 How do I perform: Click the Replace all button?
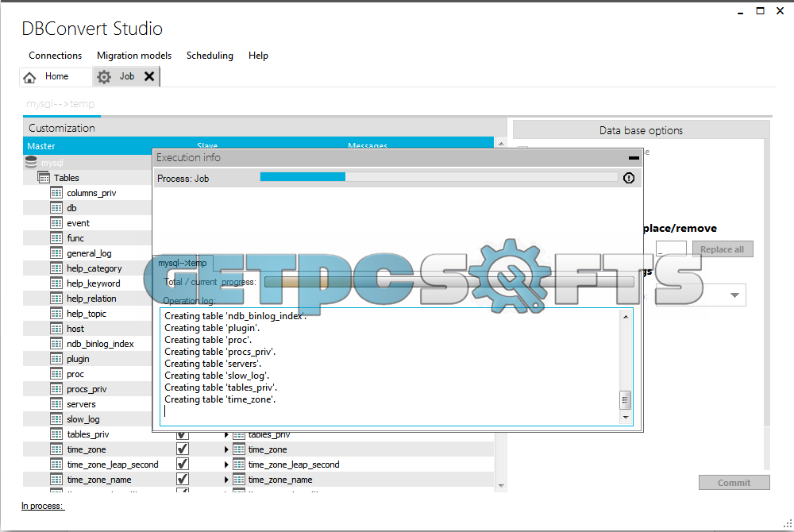coord(722,249)
